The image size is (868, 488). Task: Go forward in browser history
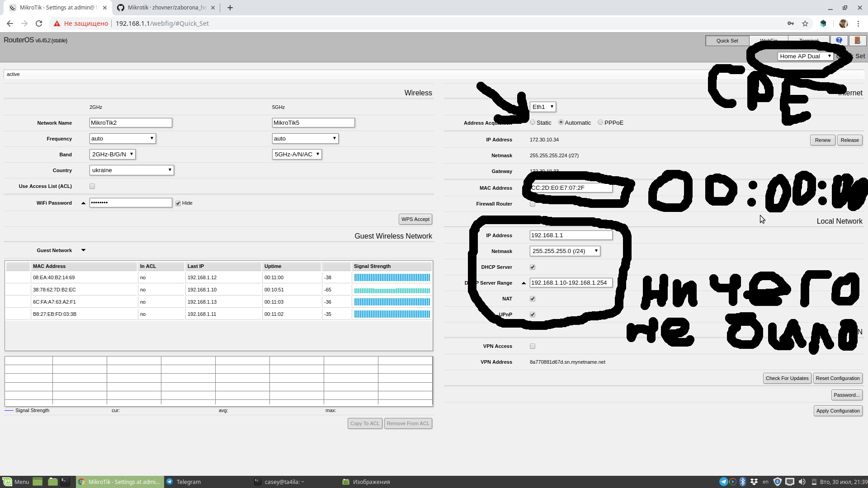click(24, 23)
